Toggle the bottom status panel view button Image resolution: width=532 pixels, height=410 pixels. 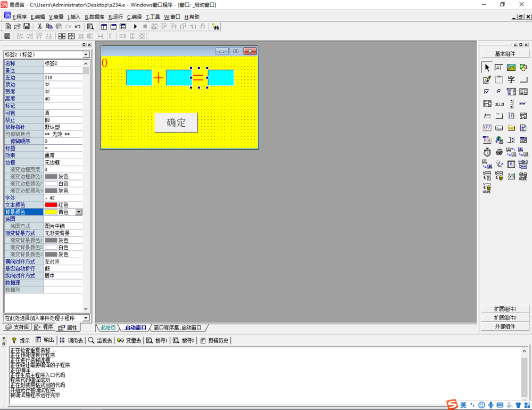tap(113, 27)
